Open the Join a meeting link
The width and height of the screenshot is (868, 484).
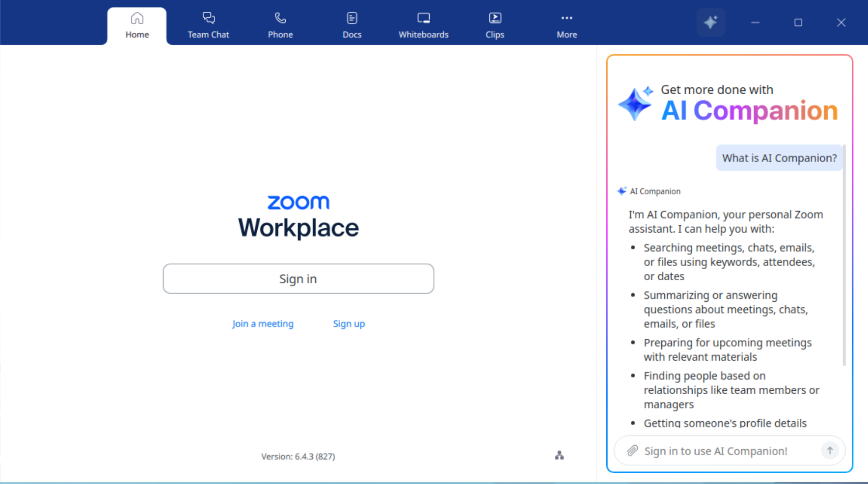point(263,323)
